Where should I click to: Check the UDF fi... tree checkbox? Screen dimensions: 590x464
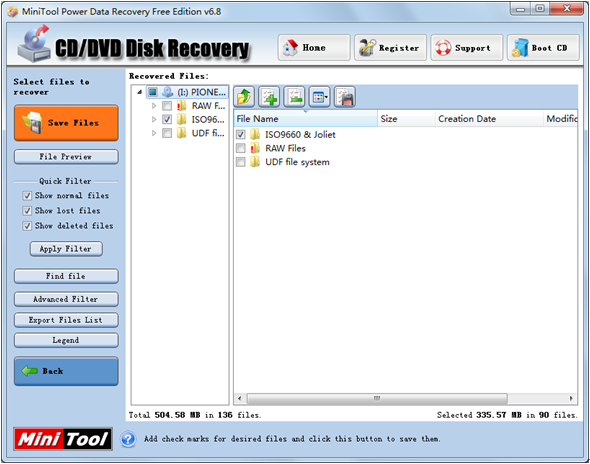pyautogui.click(x=167, y=133)
